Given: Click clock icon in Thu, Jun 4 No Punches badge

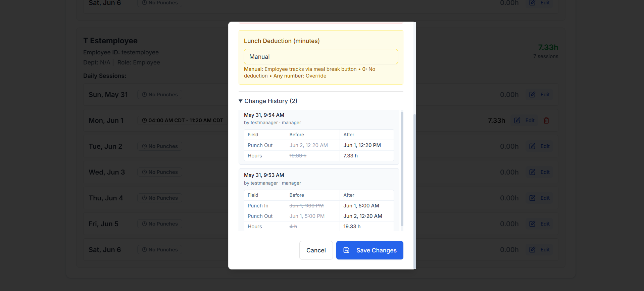Looking at the screenshot, I should coord(144,198).
